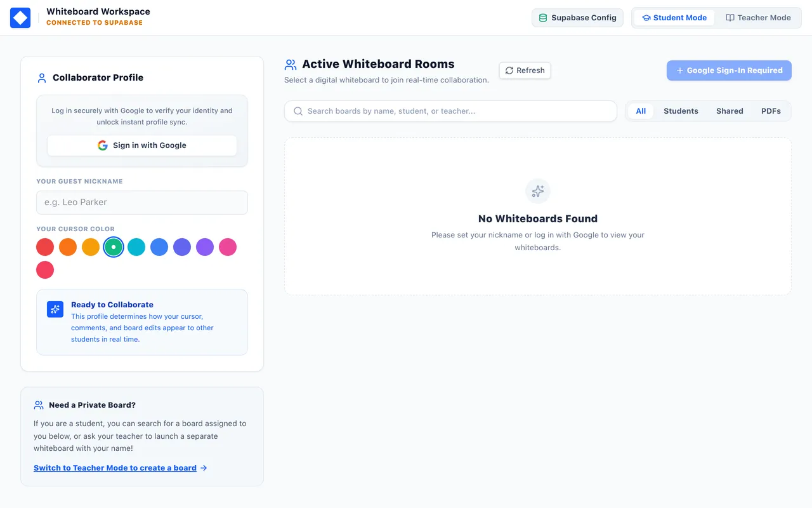
Task: Open Supabase Config
Action: coord(577,18)
